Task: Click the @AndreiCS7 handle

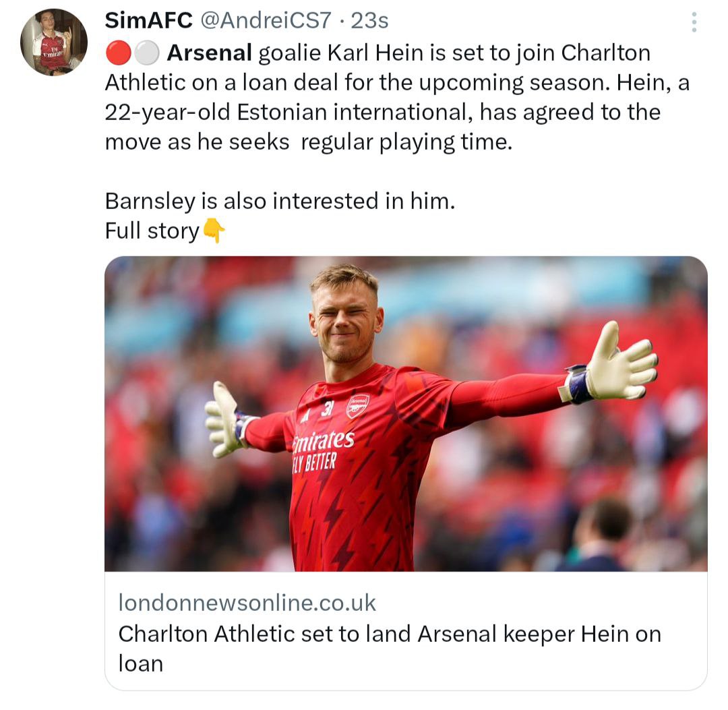Action: 266,21
